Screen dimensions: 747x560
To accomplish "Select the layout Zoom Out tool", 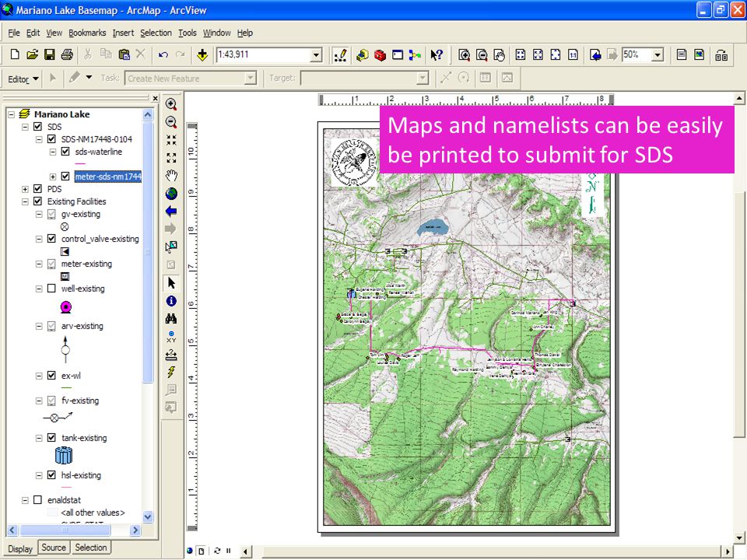I will pos(481,54).
